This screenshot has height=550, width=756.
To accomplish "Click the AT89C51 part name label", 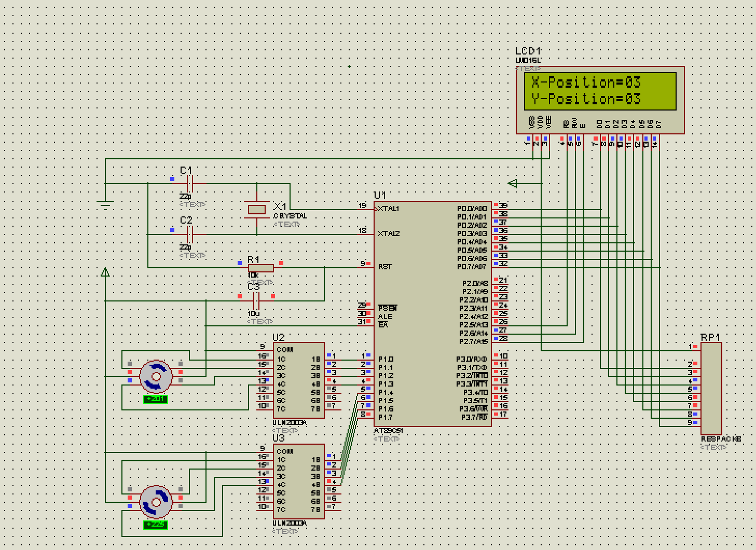I will pos(389,431).
